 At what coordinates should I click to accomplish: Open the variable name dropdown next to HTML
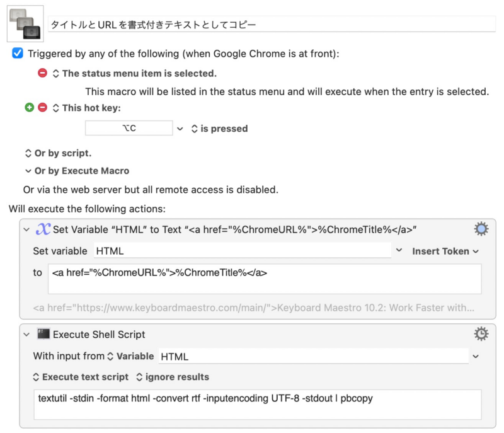[399, 250]
